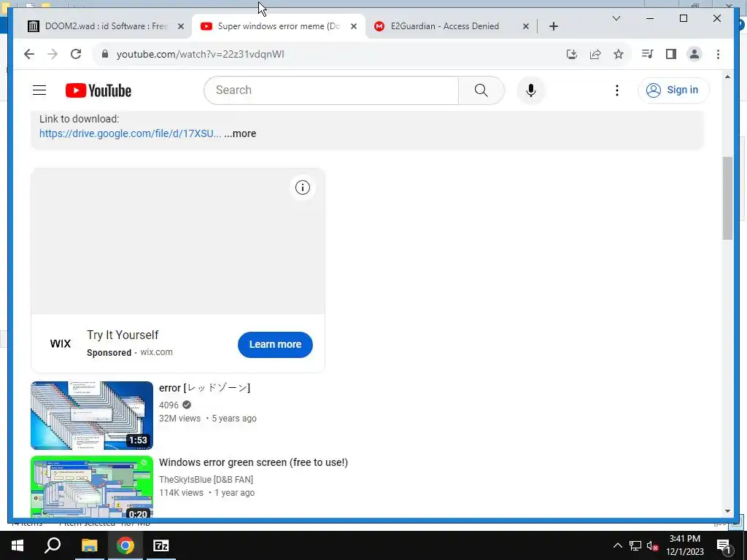The height and width of the screenshot is (560, 747).
Task: Expand the description with ...more
Action: tap(240, 133)
